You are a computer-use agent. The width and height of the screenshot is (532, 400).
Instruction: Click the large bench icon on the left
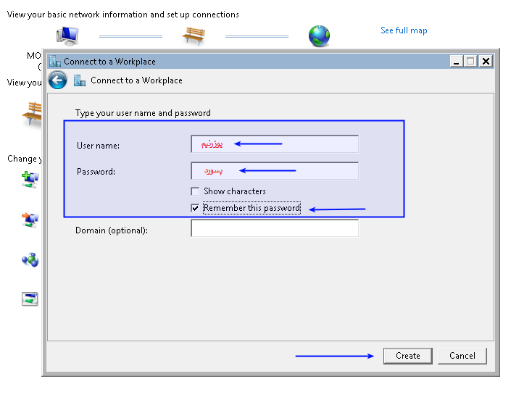pyautogui.click(x=33, y=112)
